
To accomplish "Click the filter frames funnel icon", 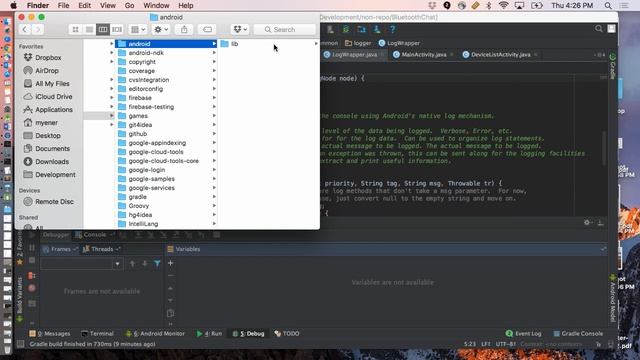I will click(157, 264).
